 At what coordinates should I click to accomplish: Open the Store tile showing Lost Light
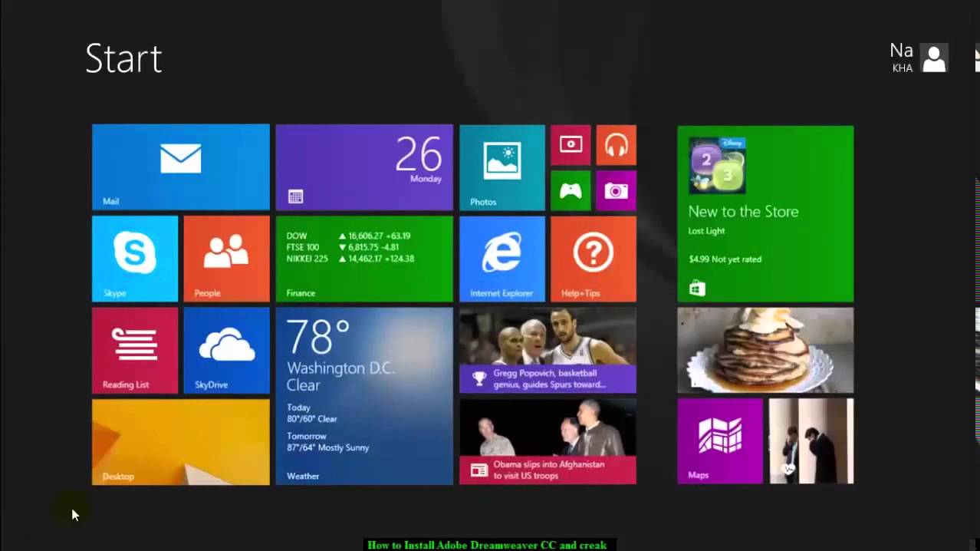pyautogui.click(x=765, y=213)
